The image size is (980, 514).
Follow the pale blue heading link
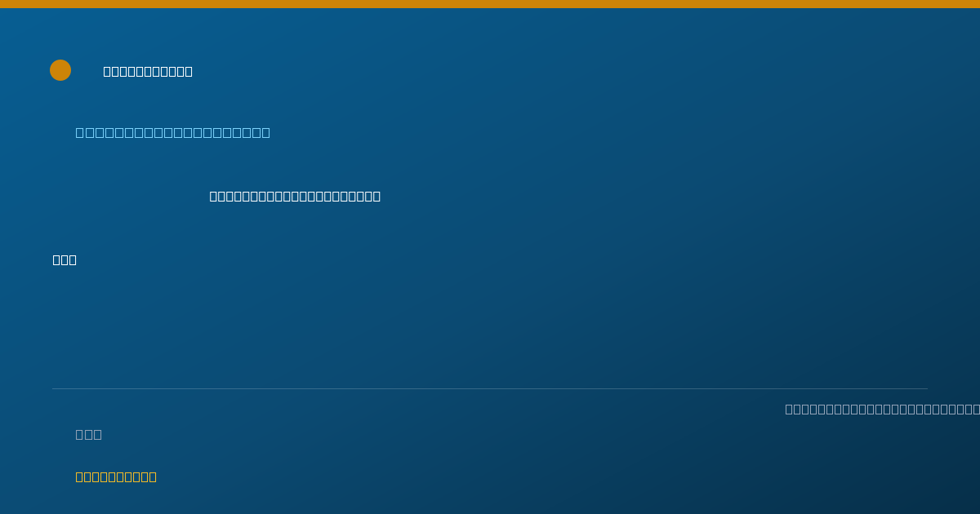pos(173,132)
